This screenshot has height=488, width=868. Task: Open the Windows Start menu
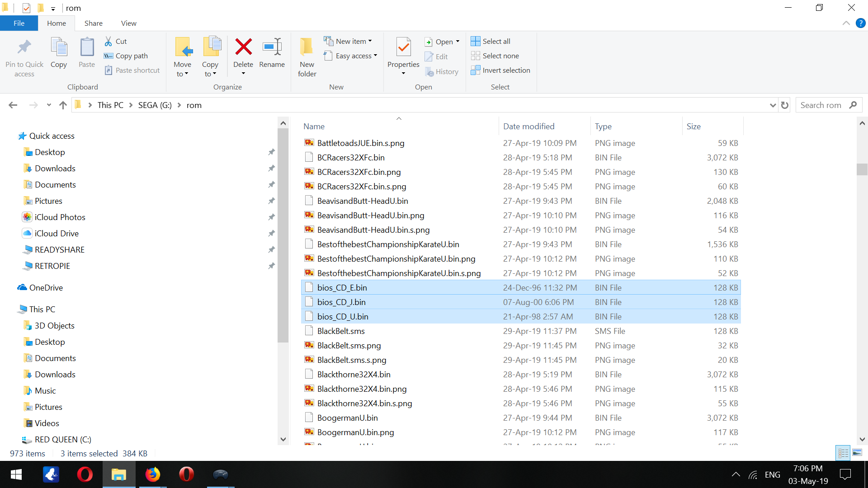click(x=16, y=474)
